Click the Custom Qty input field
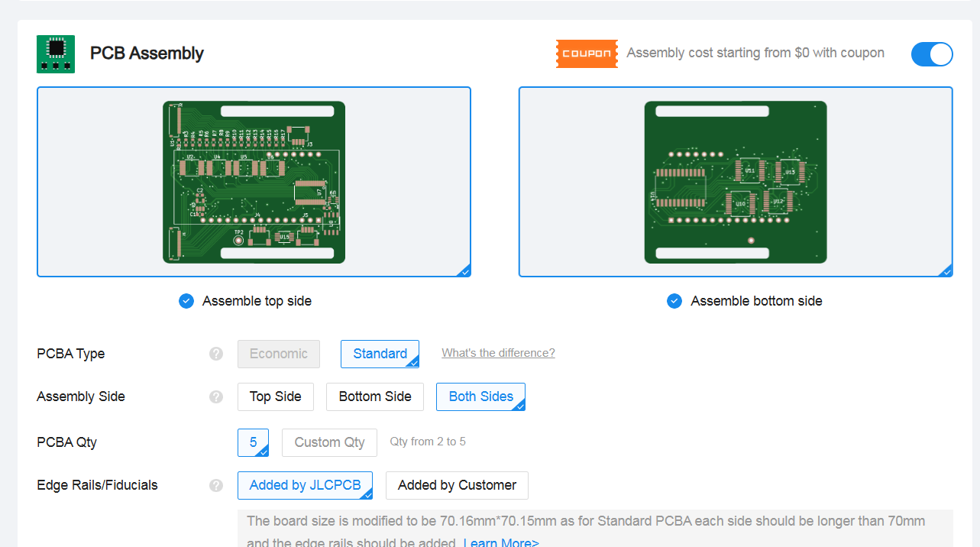Viewport: 980px width, 547px height. (329, 442)
